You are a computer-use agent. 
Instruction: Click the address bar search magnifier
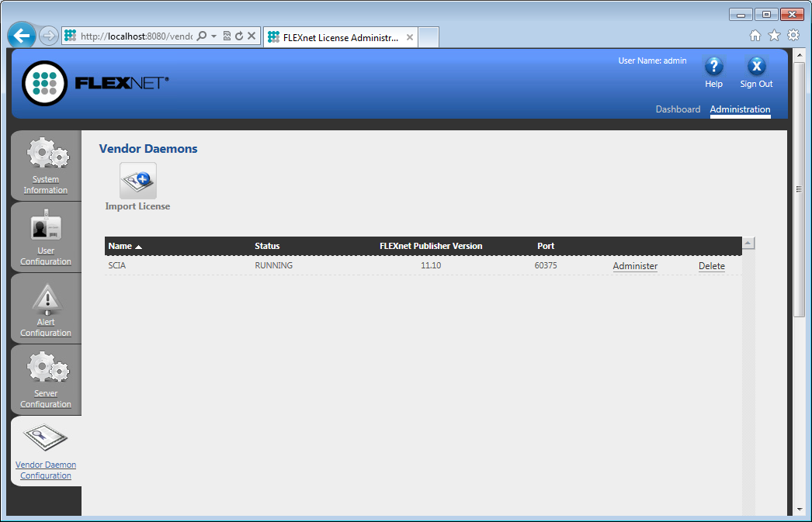click(x=202, y=36)
